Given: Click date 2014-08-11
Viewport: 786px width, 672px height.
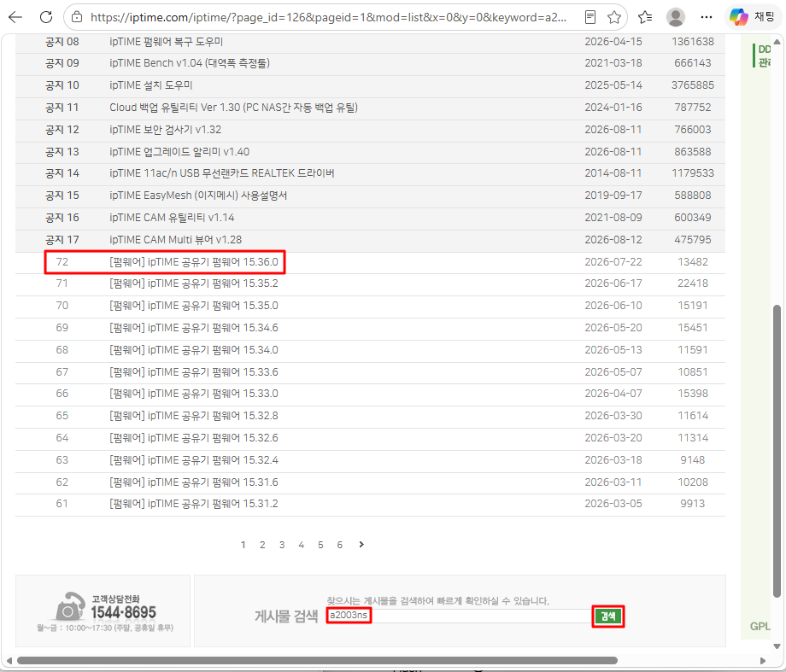Looking at the screenshot, I should click(613, 172).
